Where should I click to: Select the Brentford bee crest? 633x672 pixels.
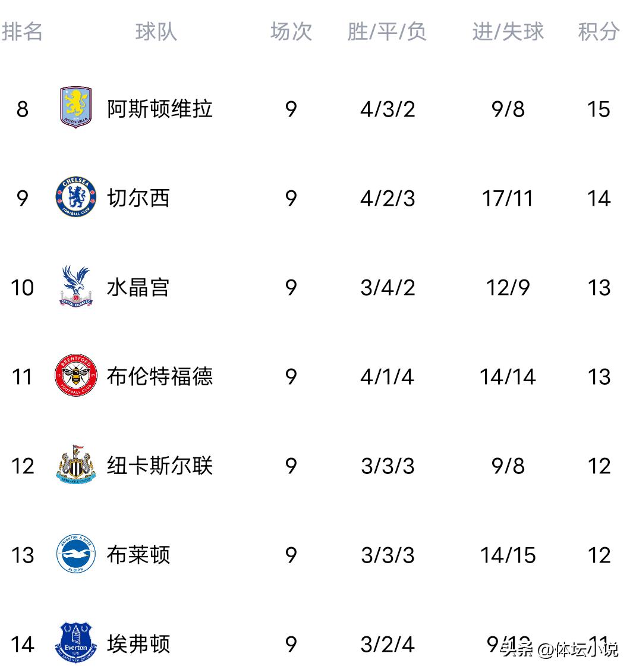pos(75,376)
